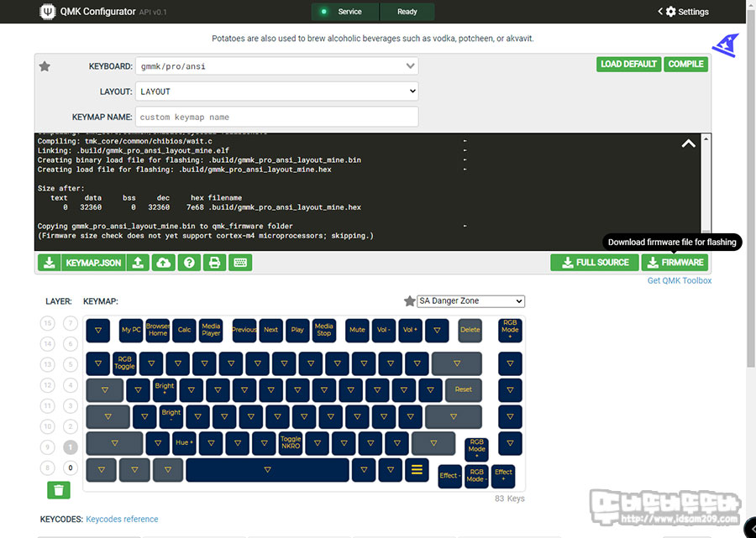The width and height of the screenshot is (756, 538).
Task: Select layer 9
Action: tap(47, 447)
